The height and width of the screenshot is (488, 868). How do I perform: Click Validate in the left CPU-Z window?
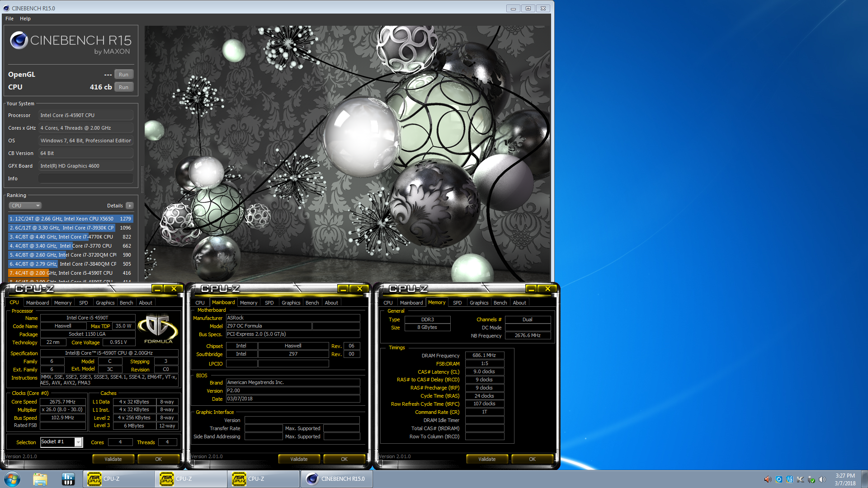click(113, 459)
